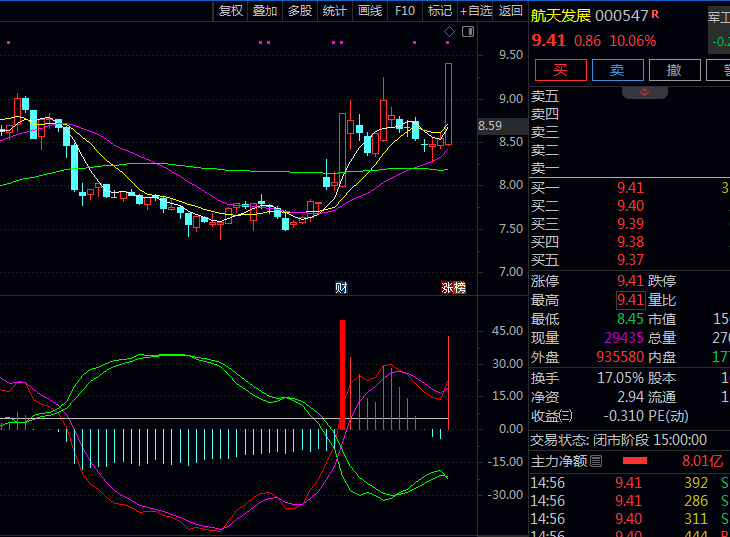Image resolution: width=730 pixels, height=537 pixels.
Task: Click the red R margin-trading badge
Action: [655, 14]
